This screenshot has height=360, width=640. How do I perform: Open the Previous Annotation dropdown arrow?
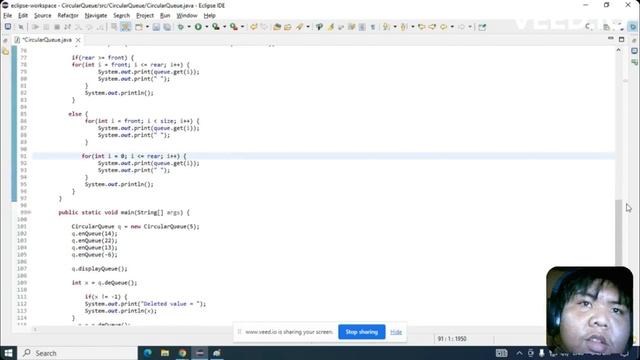[x=413, y=27]
